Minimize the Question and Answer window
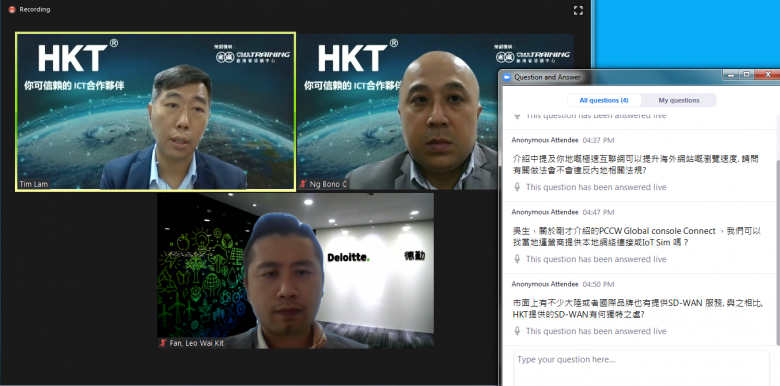This screenshot has height=386, width=780. pos(731,75)
